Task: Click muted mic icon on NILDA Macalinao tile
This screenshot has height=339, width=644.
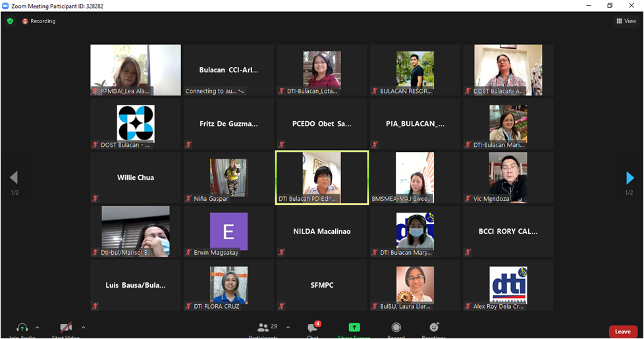Action: (x=282, y=252)
